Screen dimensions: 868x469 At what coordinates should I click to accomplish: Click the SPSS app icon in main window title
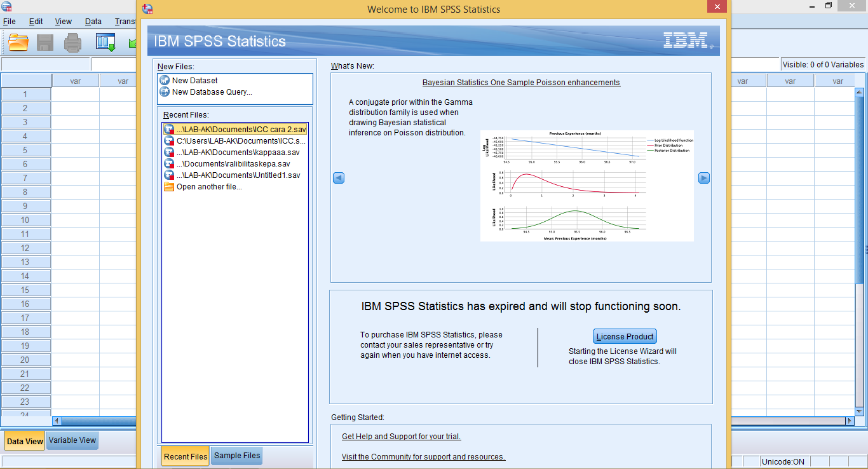[6, 6]
